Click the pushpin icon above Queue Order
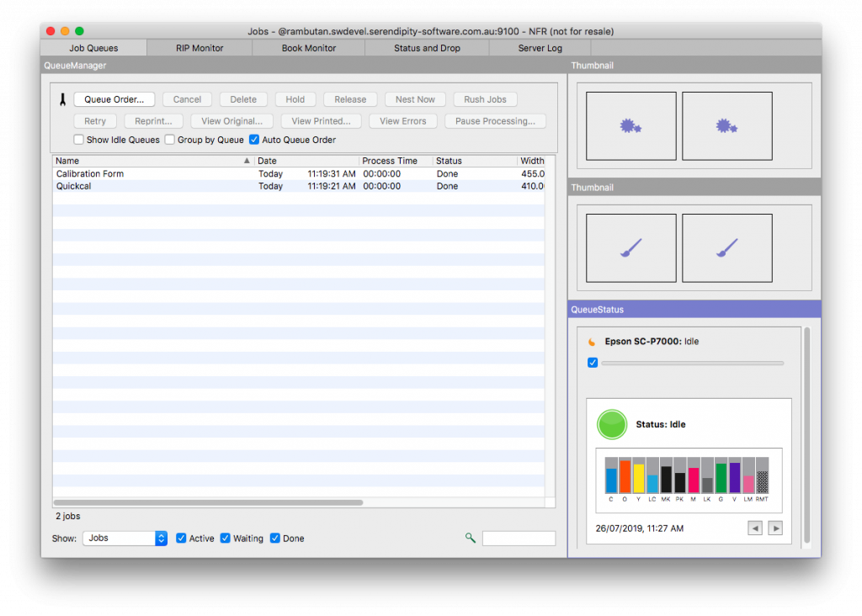The height and width of the screenshot is (616, 862). (62, 98)
